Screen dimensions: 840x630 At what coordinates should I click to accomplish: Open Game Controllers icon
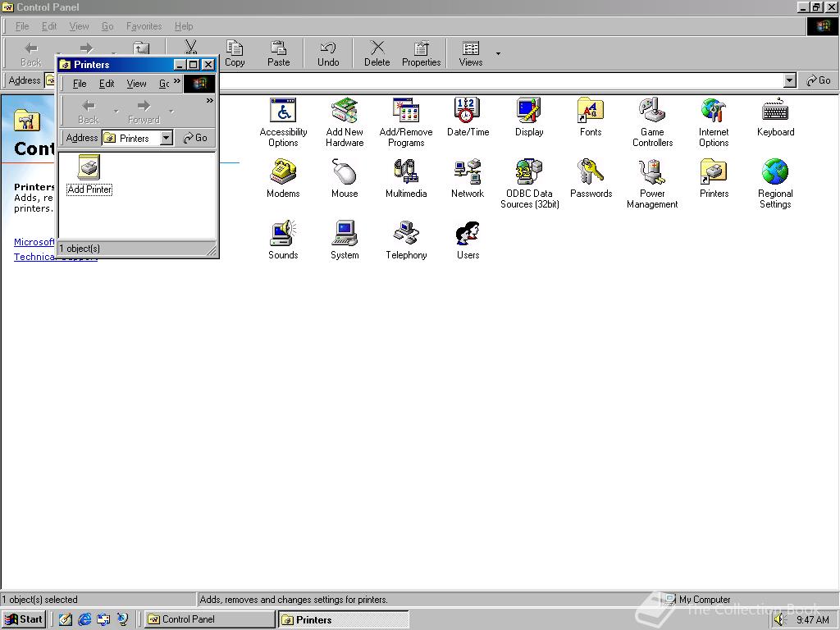[652, 122]
